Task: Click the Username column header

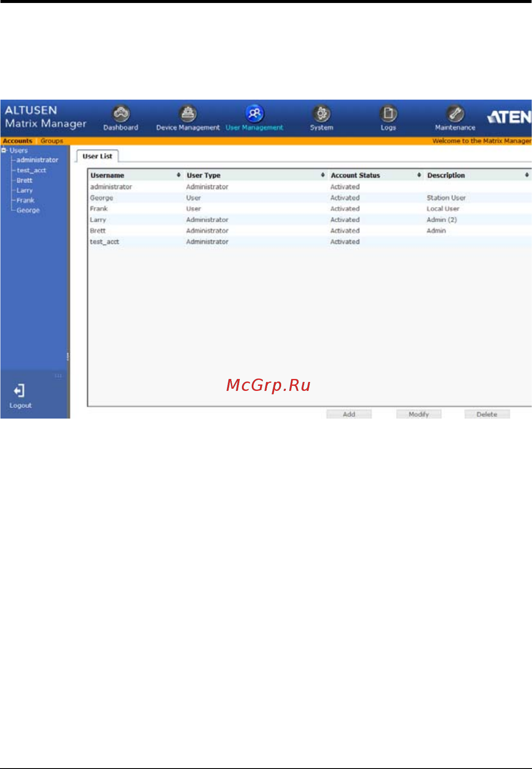Action: 107,175
